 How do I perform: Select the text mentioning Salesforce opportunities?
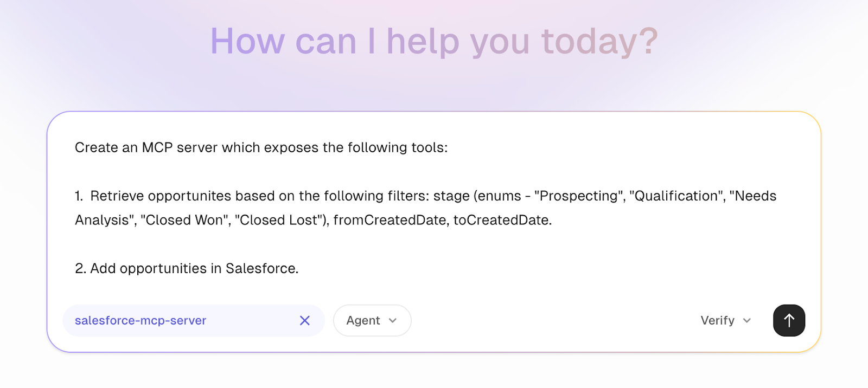[x=186, y=268]
